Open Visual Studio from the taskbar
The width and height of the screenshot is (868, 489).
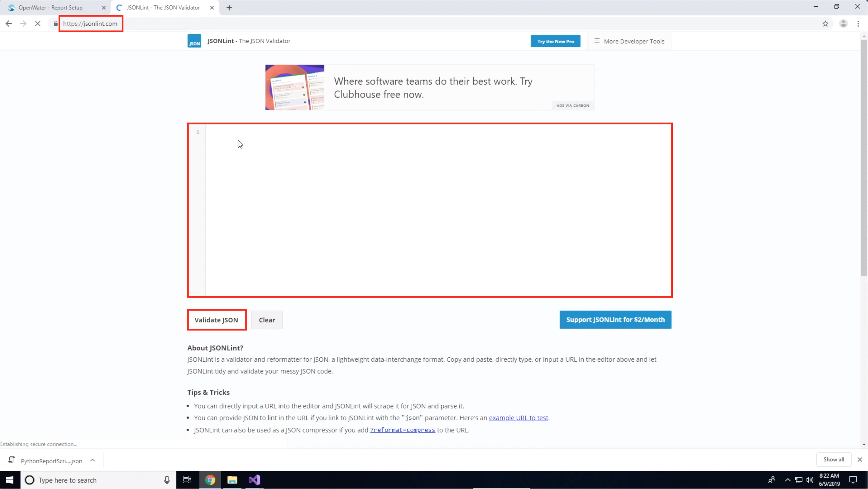pos(255,480)
